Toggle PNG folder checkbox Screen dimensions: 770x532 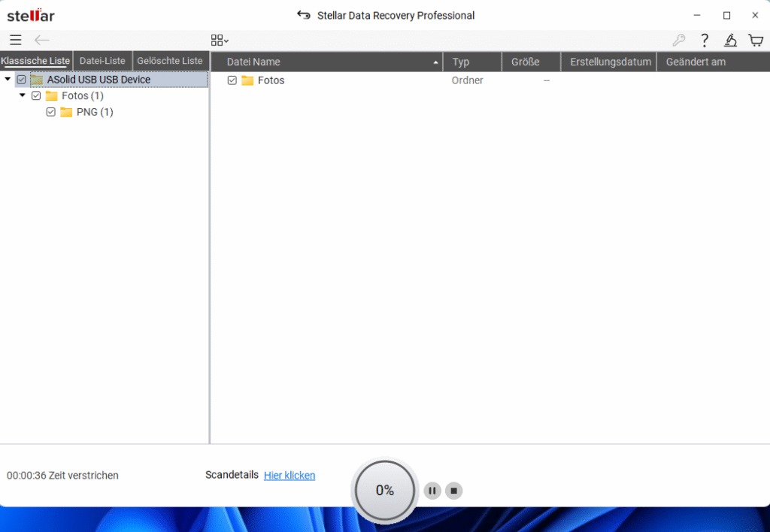coord(51,112)
